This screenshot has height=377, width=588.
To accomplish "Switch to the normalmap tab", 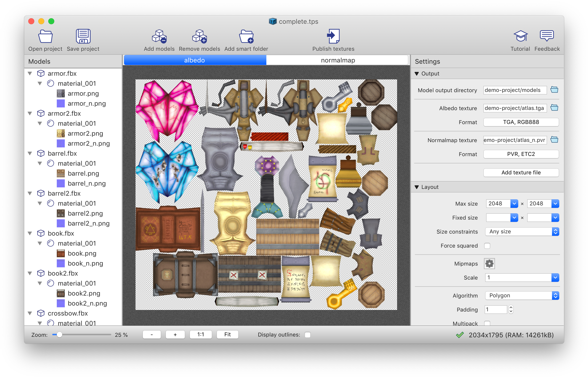I will click(338, 60).
